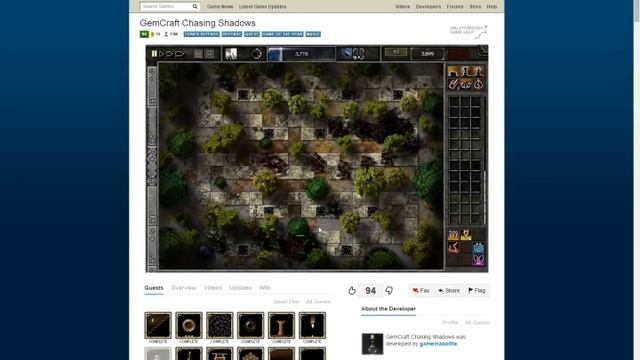Select the top-right build icon in game side panel
640x360 pixels.
coord(478,71)
